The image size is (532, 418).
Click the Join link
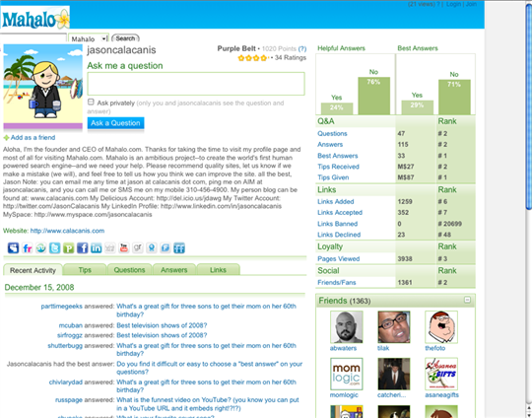471,4
